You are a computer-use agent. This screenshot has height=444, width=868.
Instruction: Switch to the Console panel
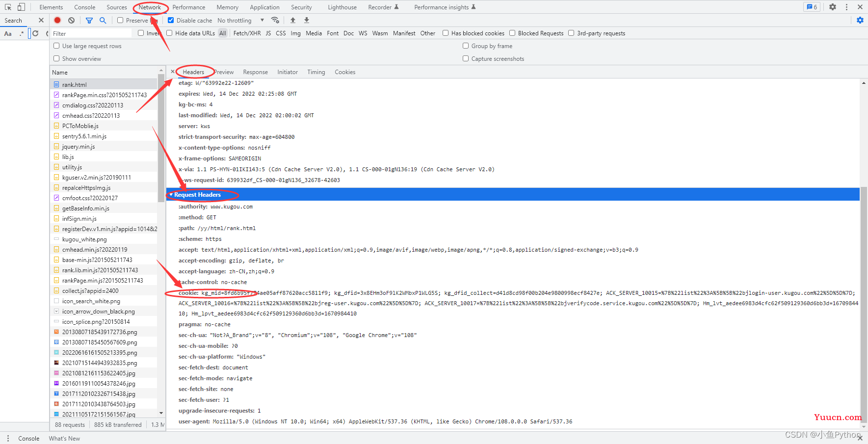click(x=85, y=7)
